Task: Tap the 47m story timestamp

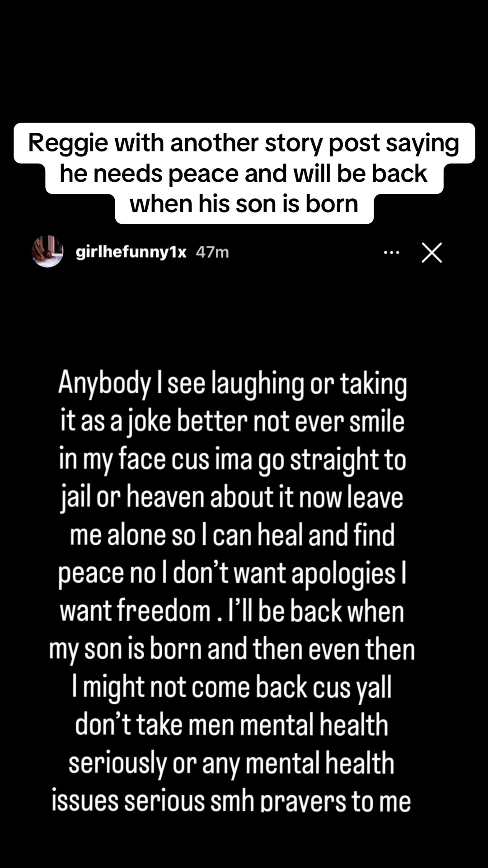Action: [212, 252]
